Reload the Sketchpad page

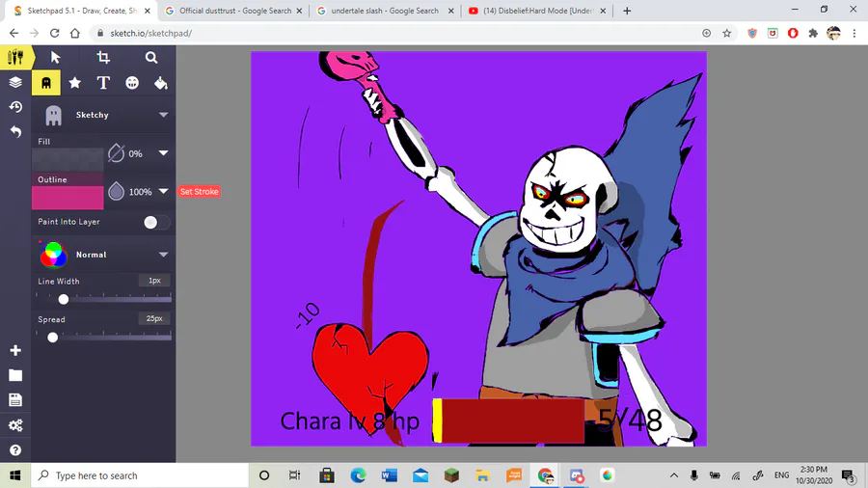(x=54, y=33)
